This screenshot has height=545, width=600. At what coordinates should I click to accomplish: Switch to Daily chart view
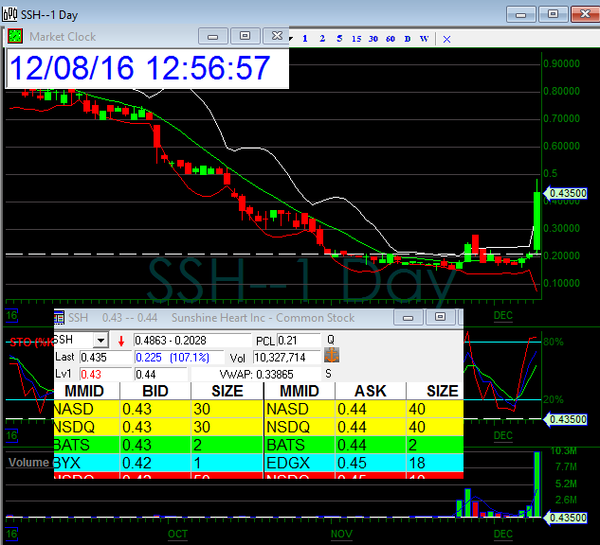407,39
